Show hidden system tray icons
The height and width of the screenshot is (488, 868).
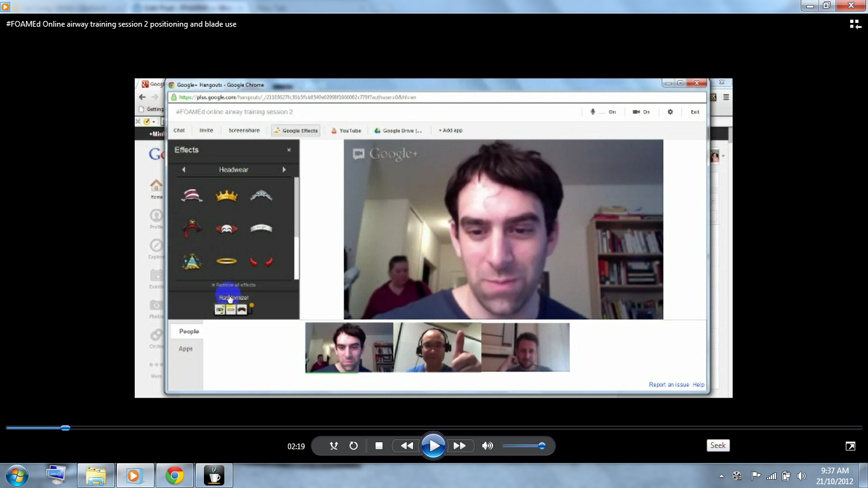pos(721,476)
